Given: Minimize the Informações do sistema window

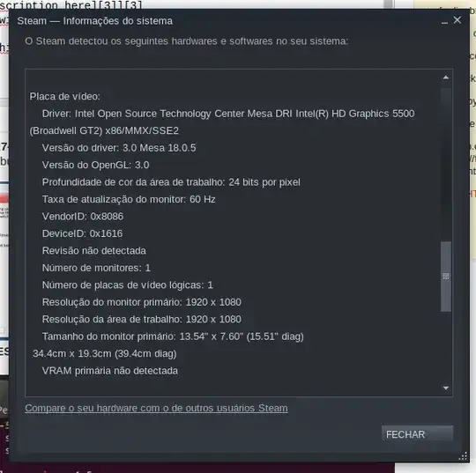Looking at the screenshot, I should (x=444, y=21).
